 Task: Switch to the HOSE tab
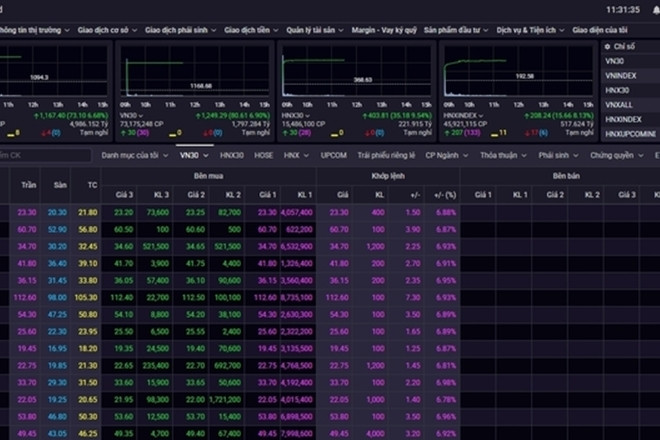(263, 155)
